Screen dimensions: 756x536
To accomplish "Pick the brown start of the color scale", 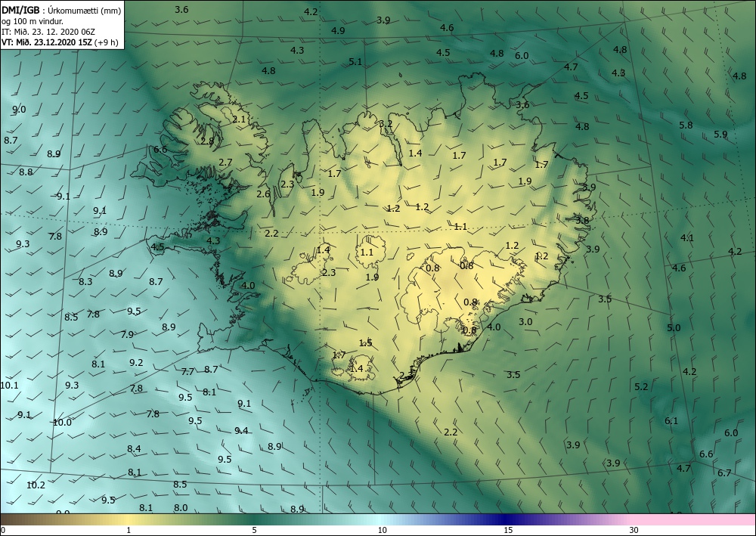I will pyautogui.click(x=20, y=519).
